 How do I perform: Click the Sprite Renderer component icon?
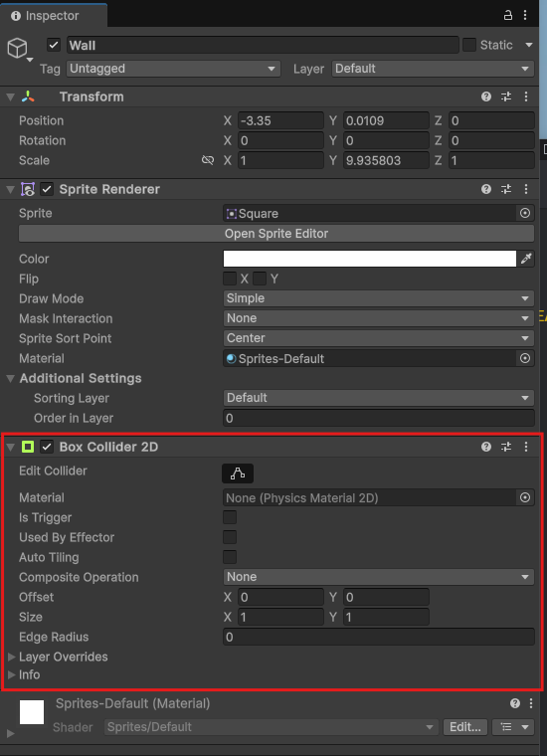(x=28, y=189)
